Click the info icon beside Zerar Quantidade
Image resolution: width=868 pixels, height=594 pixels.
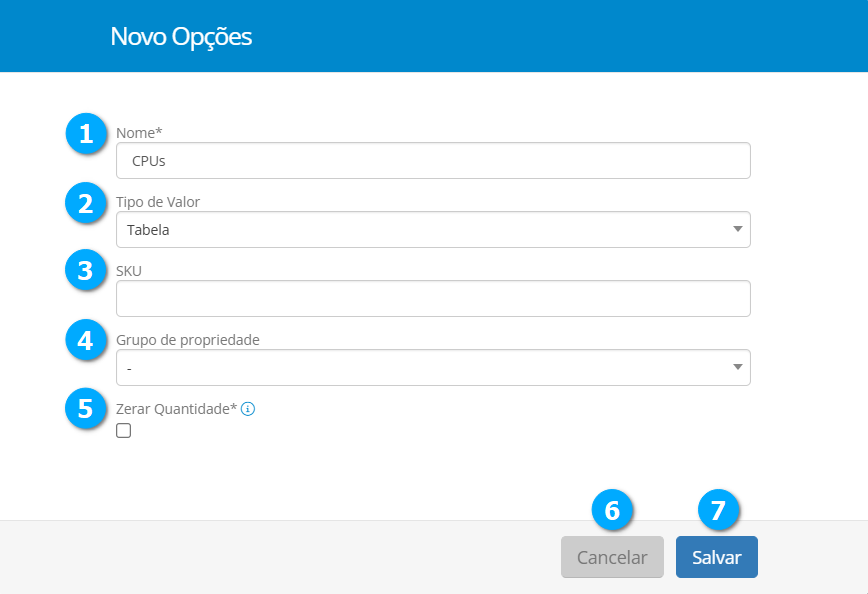248,409
